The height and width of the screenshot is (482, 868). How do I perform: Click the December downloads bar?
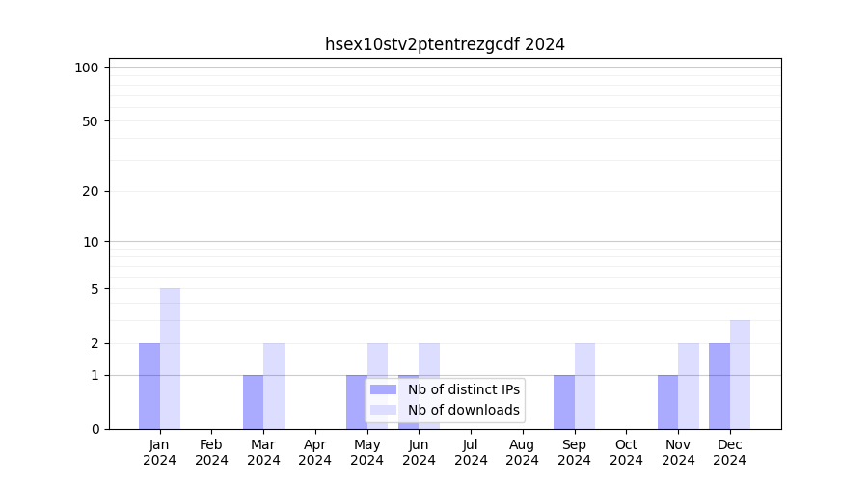point(740,374)
